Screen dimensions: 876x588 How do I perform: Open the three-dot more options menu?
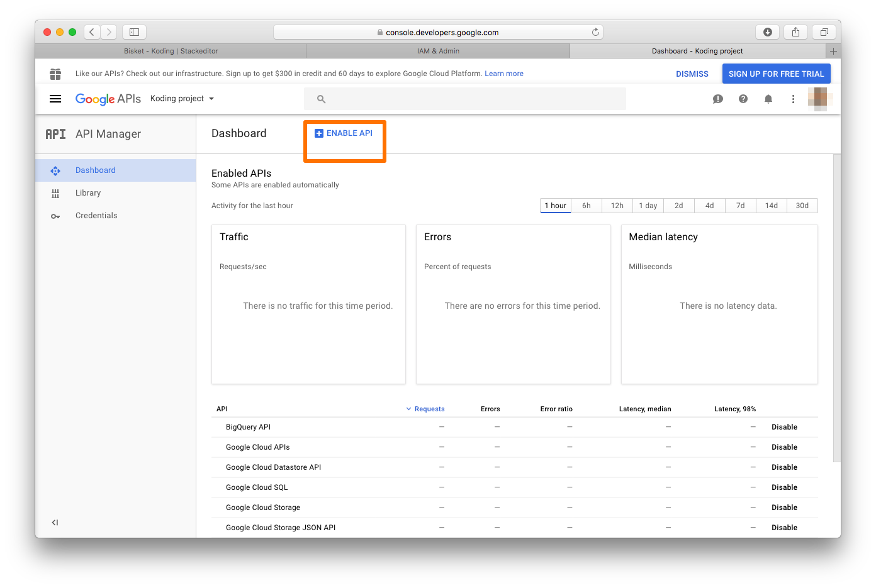click(x=793, y=99)
